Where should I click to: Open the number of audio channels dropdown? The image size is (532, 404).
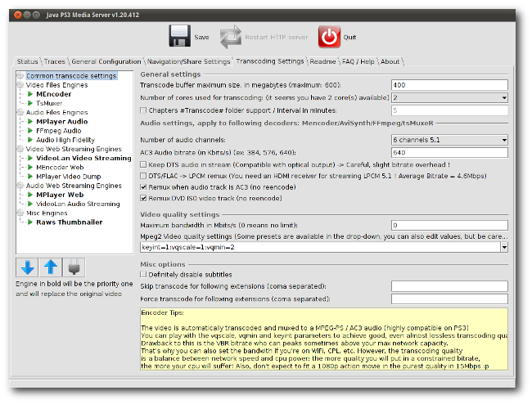(x=504, y=140)
